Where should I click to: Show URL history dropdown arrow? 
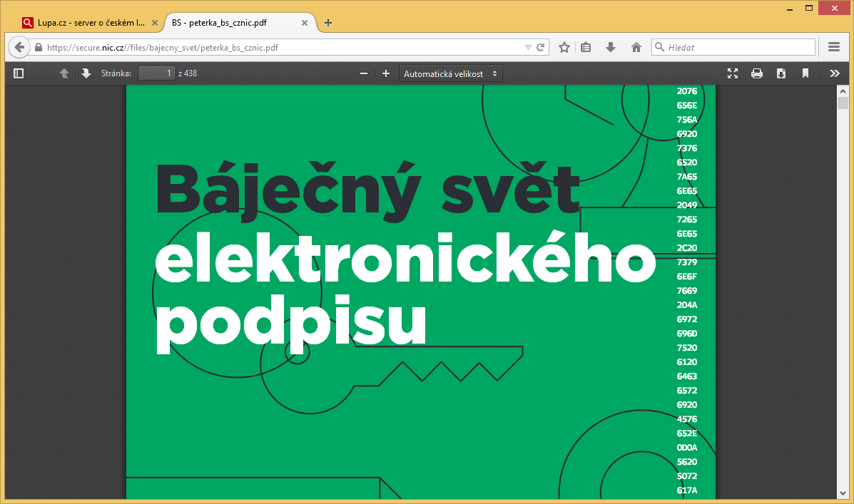click(528, 48)
